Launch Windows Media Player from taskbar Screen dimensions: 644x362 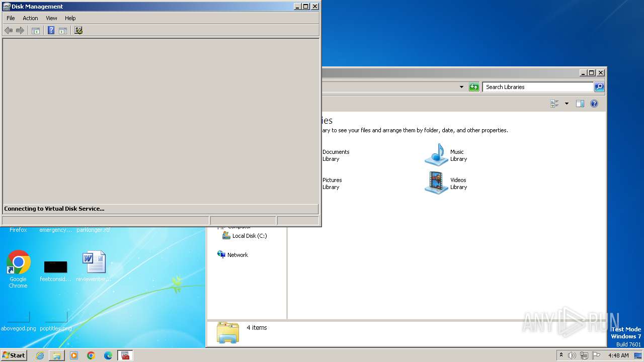pos(74,355)
